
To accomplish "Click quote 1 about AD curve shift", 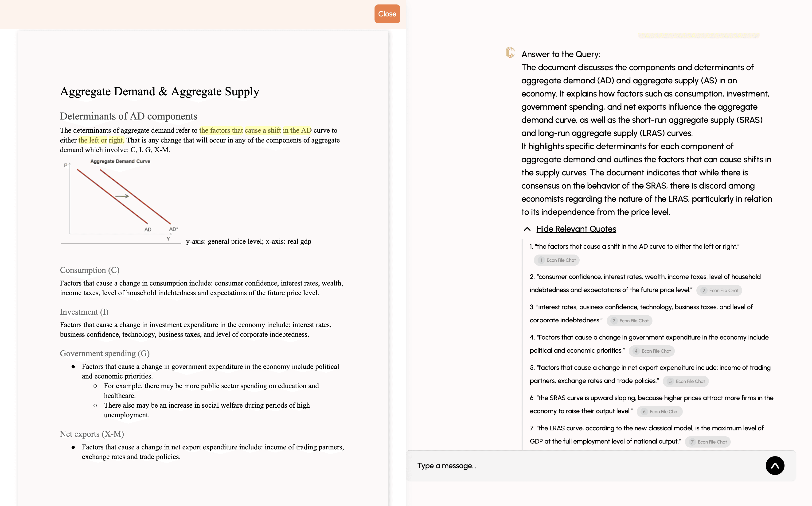I will click(x=635, y=246).
